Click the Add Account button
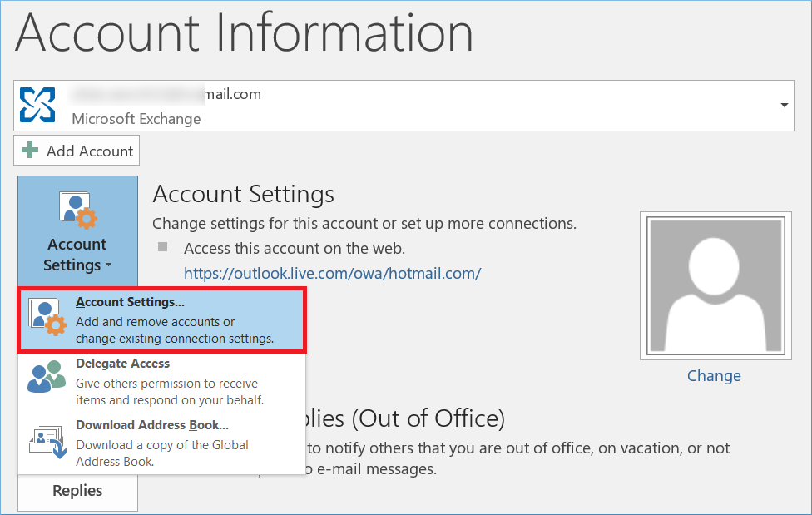This screenshot has width=812, height=515. pos(77,151)
